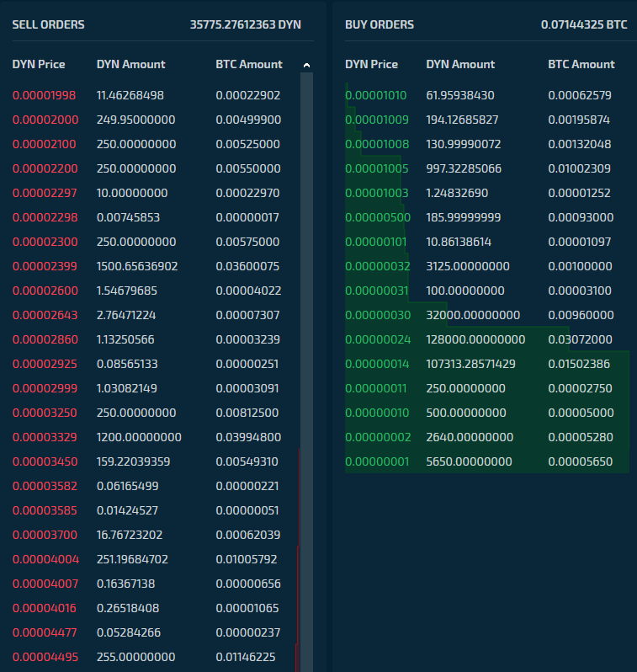Click sell amount 1.54679685
Image resolution: width=637 pixels, height=672 pixels.
tap(127, 291)
